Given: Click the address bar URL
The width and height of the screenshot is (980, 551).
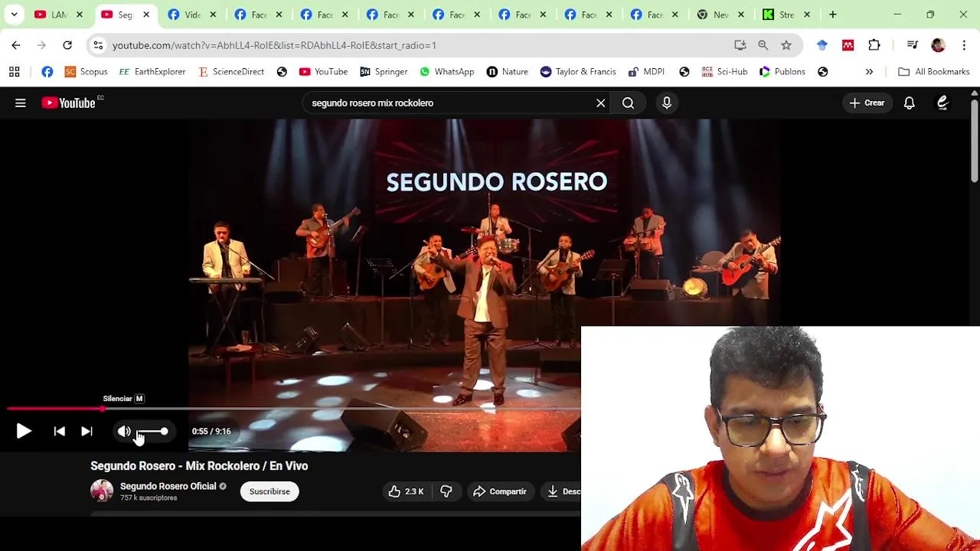Looking at the screenshot, I should (274, 45).
